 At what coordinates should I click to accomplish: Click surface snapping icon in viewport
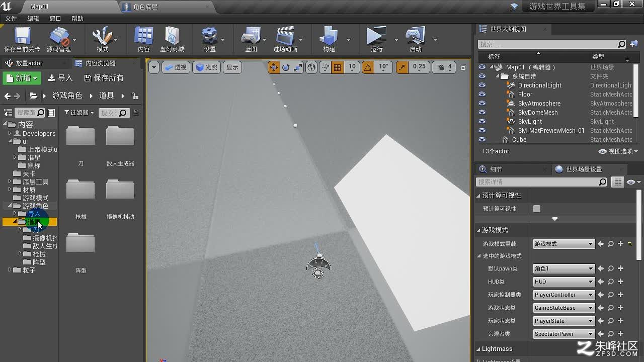coord(325,67)
